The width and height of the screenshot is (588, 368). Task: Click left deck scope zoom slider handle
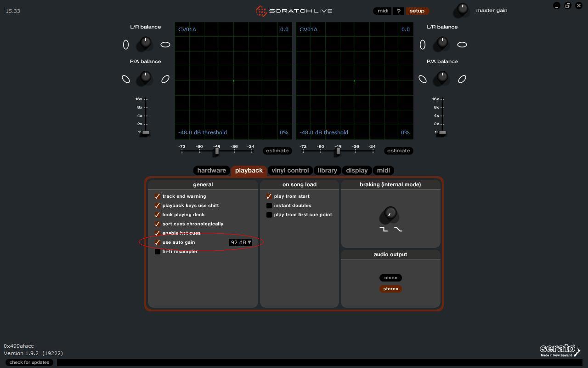(146, 132)
